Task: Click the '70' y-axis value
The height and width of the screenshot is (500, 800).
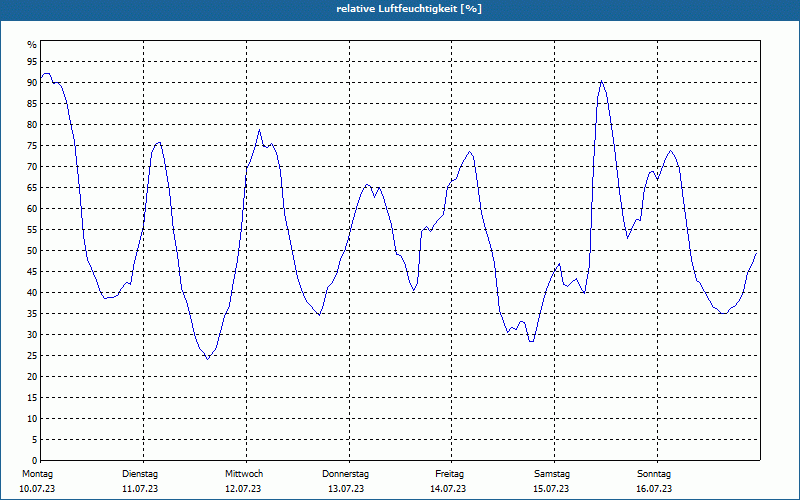Action: 32,167
